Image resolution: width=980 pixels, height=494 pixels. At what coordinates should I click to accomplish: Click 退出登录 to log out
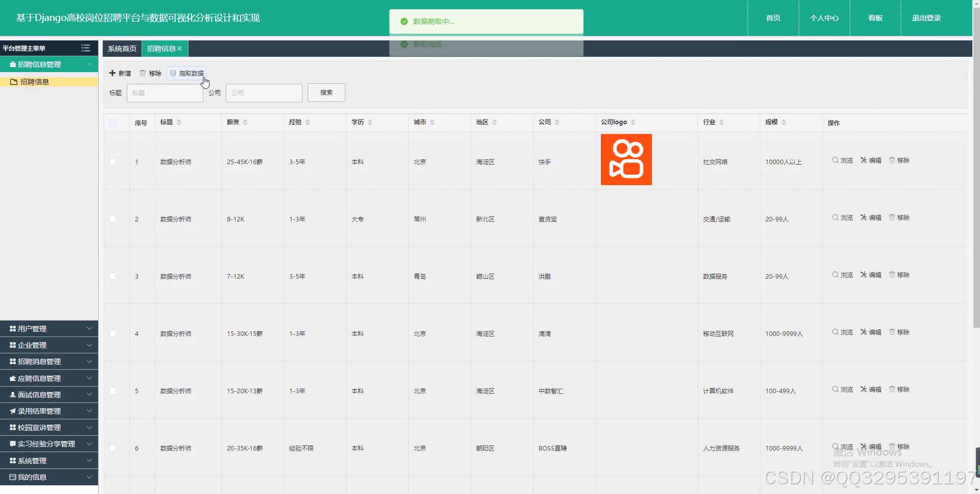coord(926,18)
